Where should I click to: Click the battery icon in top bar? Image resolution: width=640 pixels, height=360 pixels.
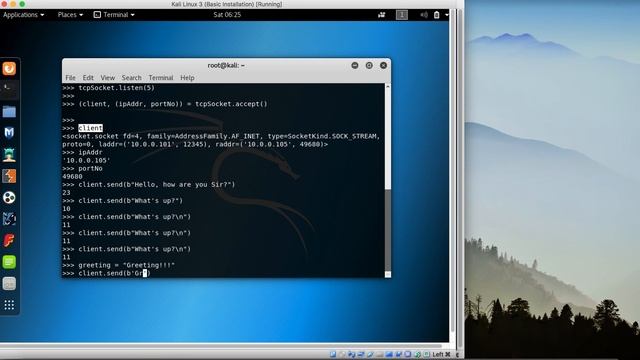[x=436, y=15]
